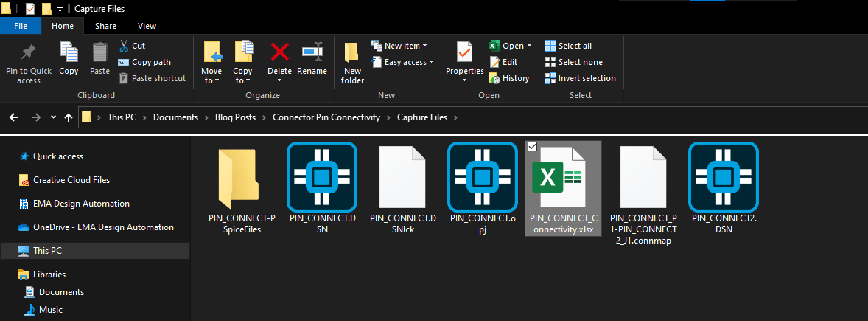Screen dimensions: 868x321
Task: Expand the Copy to dropdown
Action: click(x=242, y=80)
